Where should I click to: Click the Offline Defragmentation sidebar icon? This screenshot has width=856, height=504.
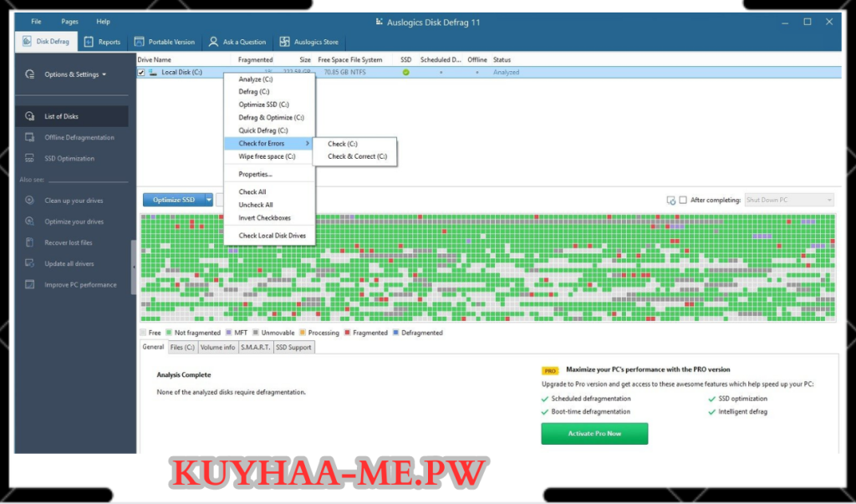pyautogui.click(x=30, y=138)
